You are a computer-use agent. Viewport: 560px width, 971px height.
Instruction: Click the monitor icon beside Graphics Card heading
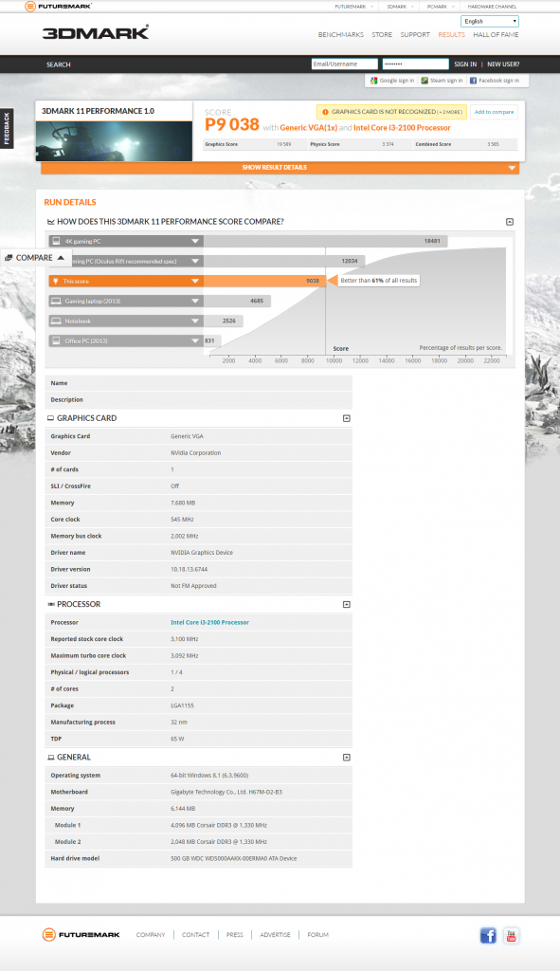point(51,418)
